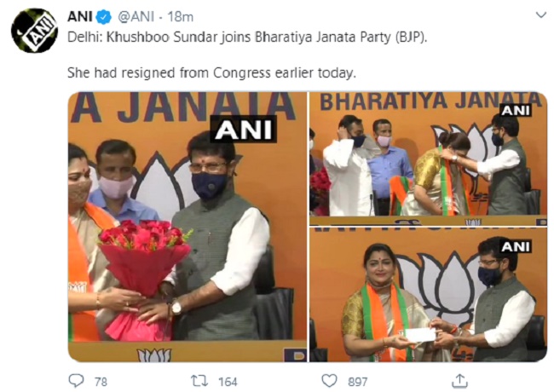Click the 164 retweets count

click(x=228, y=382)
